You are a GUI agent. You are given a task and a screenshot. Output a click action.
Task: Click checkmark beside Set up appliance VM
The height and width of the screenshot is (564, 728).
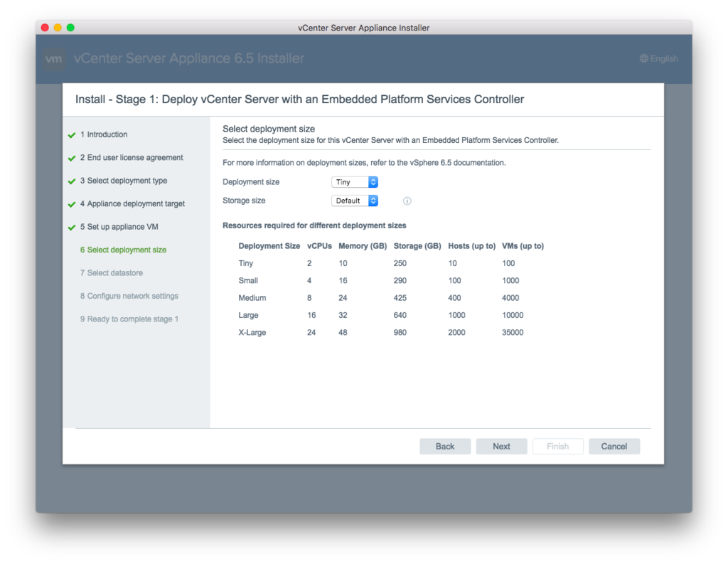tap(72, 228)
